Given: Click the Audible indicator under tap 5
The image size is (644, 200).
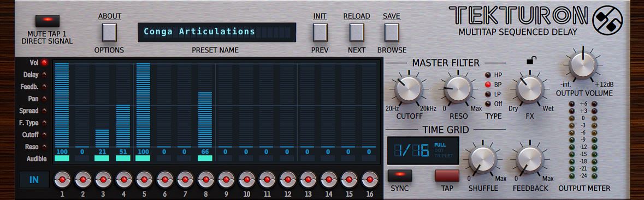Looking at the screenshot, I should tap(143, 158).
